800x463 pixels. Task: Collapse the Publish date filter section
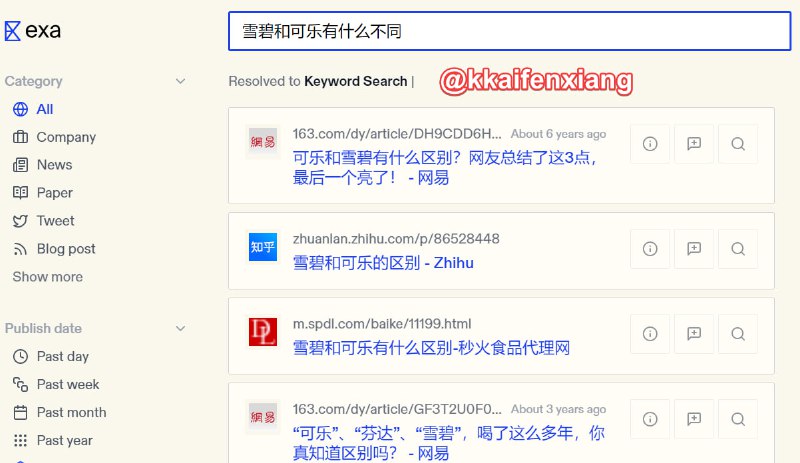[x=180, y=328]
